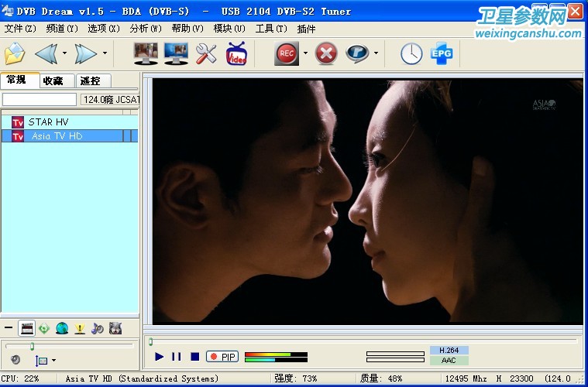The width and height of the screenshot is (588, 387).
Task: Click the Video TV icon in toolbar
Action: [236, 54]
